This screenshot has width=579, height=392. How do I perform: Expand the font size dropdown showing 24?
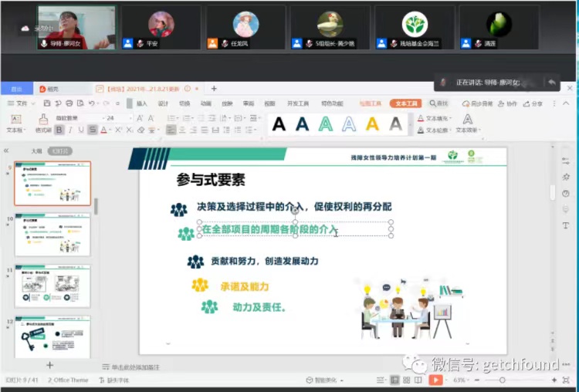tap(130, 118)
